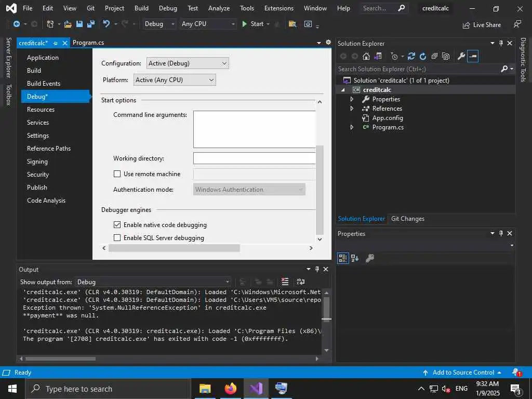This screenshot has width=532, height=399.
Task: Click Sync with Active Document icon
Action: click(411, 56)
